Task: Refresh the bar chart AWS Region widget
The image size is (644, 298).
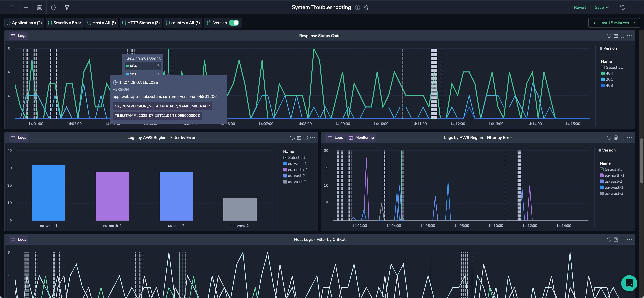Action: 292,138
